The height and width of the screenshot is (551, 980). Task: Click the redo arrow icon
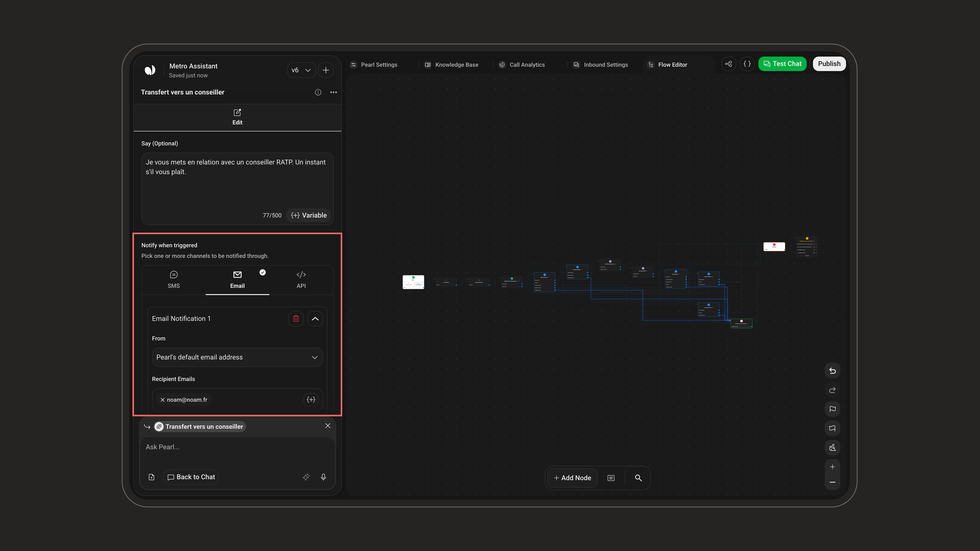(832, 390)
